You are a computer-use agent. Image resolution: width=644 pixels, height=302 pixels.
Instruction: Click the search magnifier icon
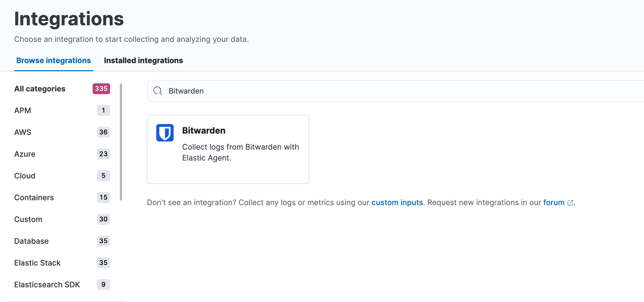[158, 91]
